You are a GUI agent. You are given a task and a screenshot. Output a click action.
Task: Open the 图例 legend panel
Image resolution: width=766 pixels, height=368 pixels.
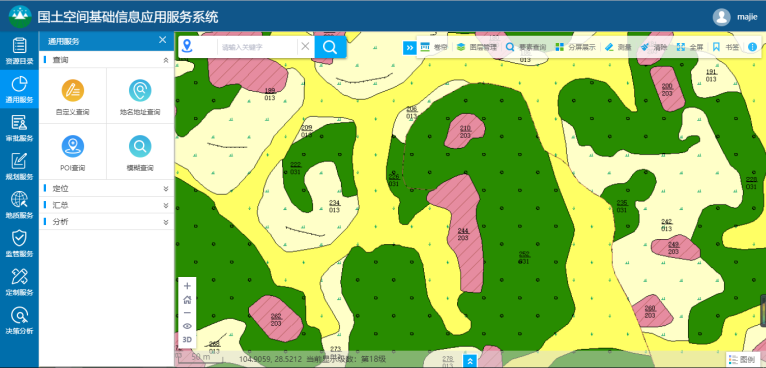tap(743, 359)
